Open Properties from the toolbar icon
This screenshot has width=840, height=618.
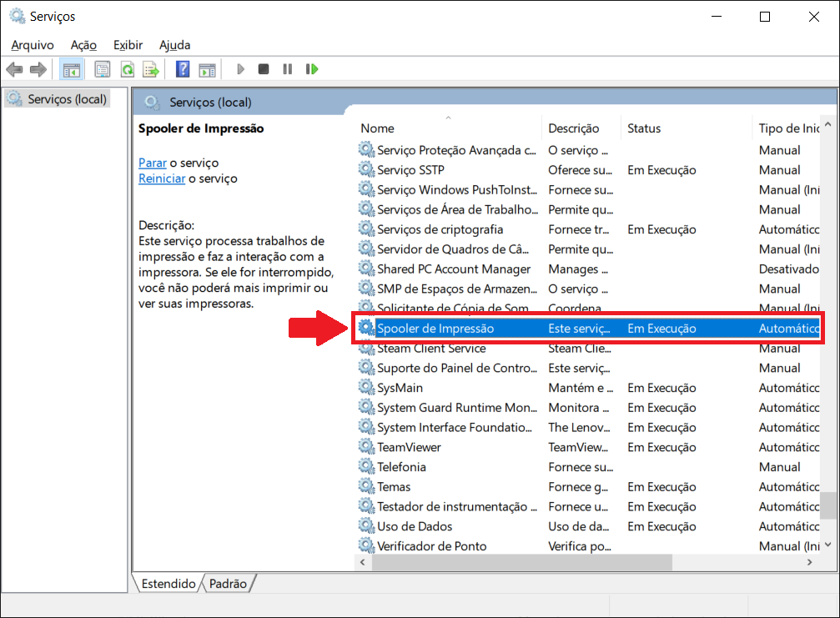point(103,69)
